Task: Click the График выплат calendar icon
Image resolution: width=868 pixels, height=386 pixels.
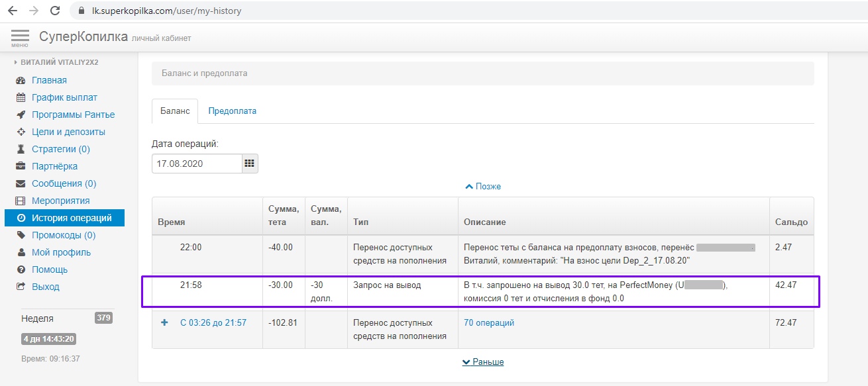Action: point(21,97)
